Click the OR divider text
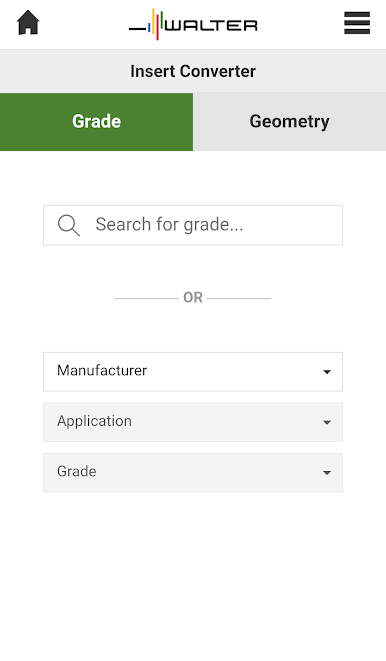 tap(193, 298)
